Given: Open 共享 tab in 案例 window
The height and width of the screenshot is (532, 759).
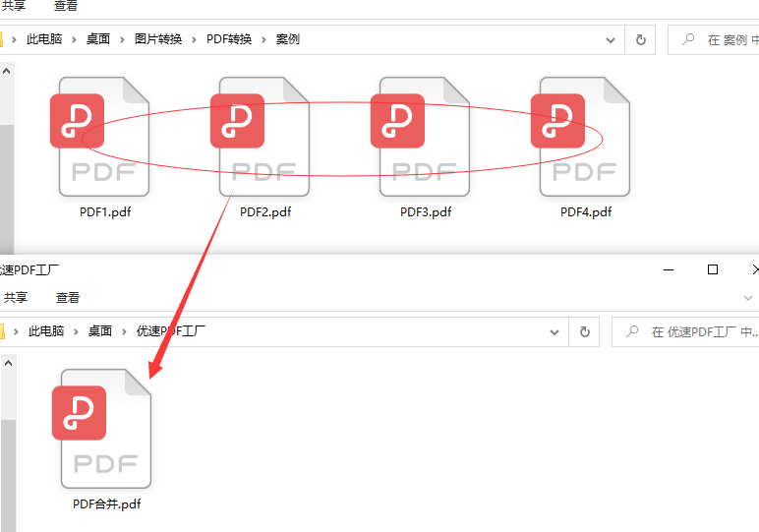Looking at the screenshot, I should (x=14, y=6).
